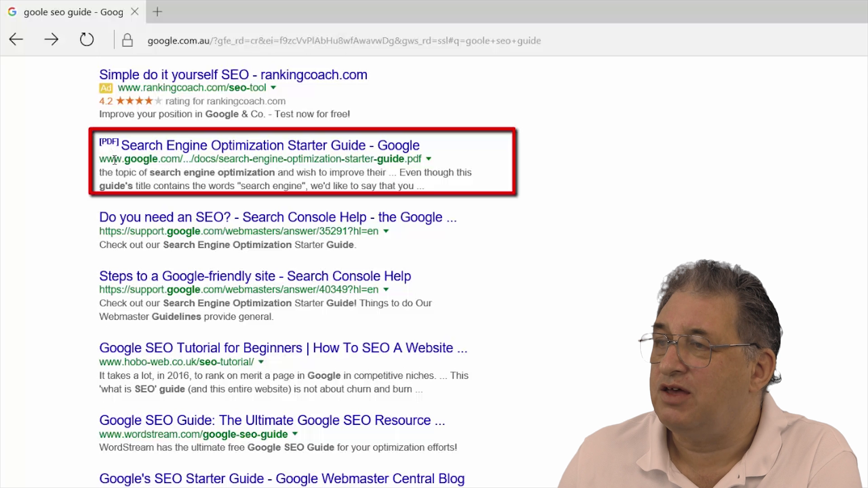Focus the google.com.au address bar
Screen dimensions: 868x488
point(344,41)
